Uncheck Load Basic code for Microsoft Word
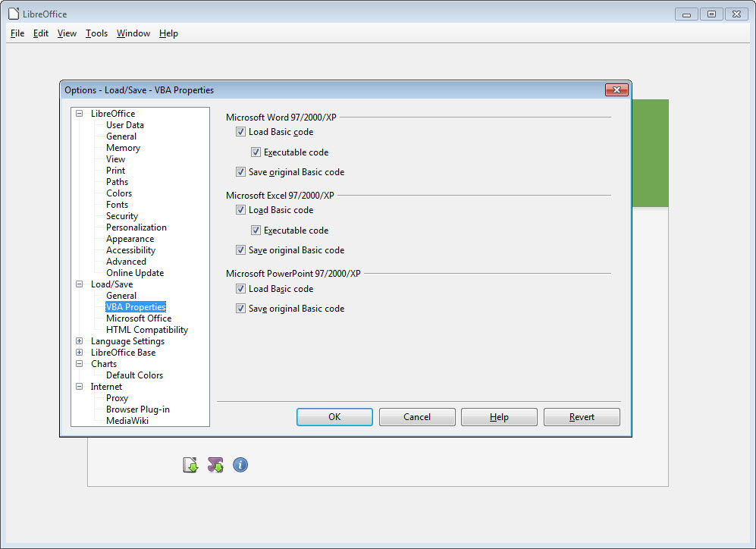The height and width of the screenshot is (549, 756). click(240, 132)
